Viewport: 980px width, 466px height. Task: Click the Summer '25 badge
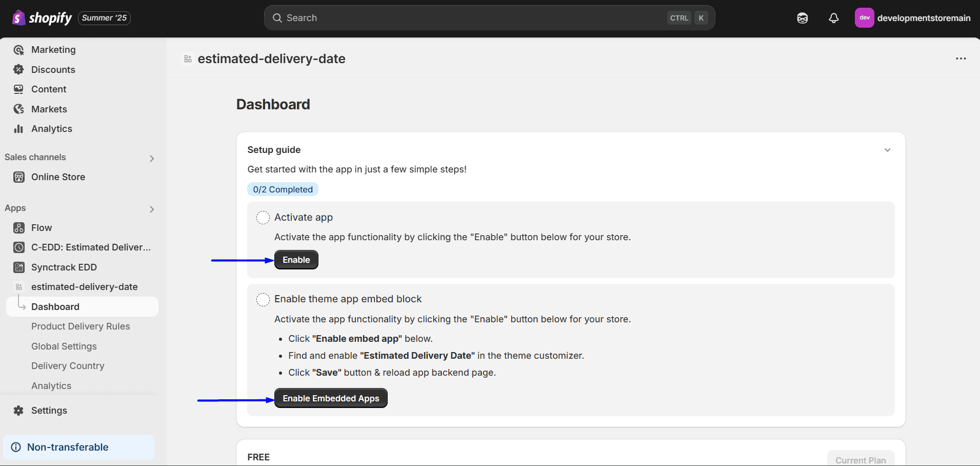coord(104,18)
